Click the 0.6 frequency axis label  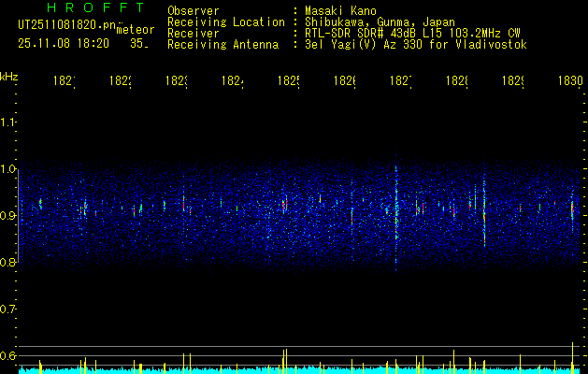(7, 355)
